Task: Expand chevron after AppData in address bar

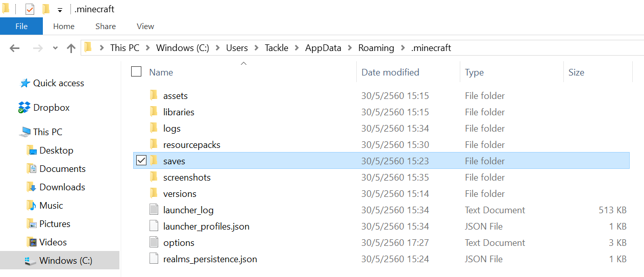Action: click(350, 48)
